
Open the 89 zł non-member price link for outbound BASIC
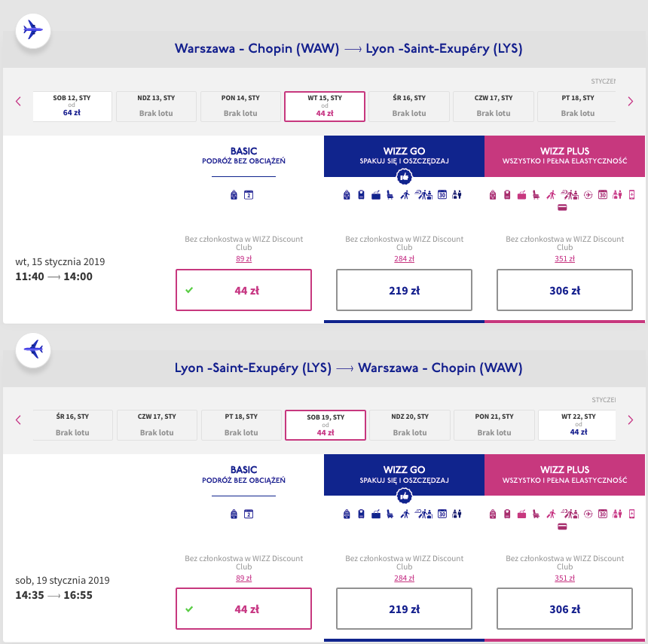click(243, 258)
